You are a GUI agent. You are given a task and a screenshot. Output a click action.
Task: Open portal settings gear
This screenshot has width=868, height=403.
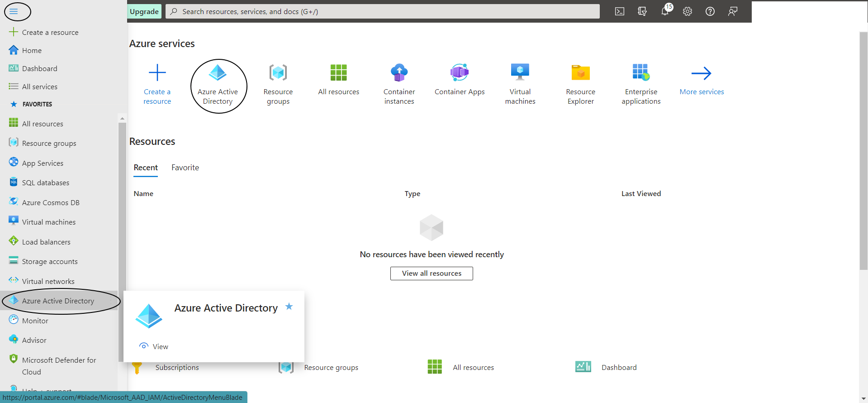[688, 11]
